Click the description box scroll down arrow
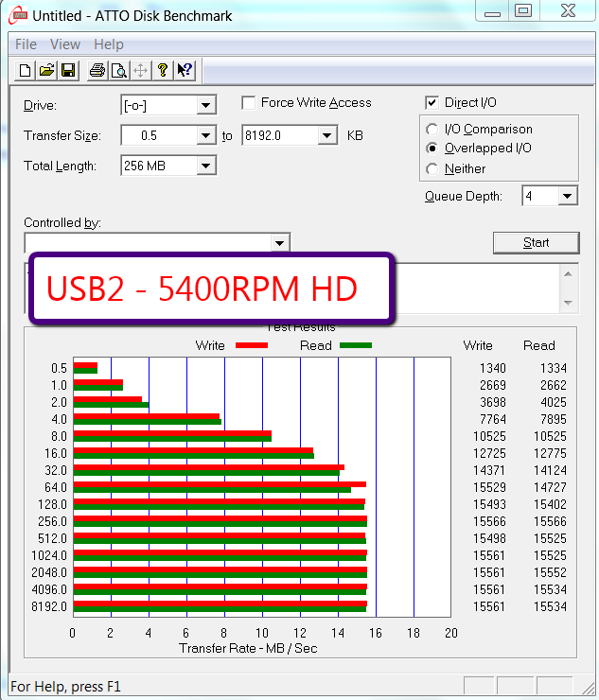This screenshot has height=700, width=599. pos(568,303)
